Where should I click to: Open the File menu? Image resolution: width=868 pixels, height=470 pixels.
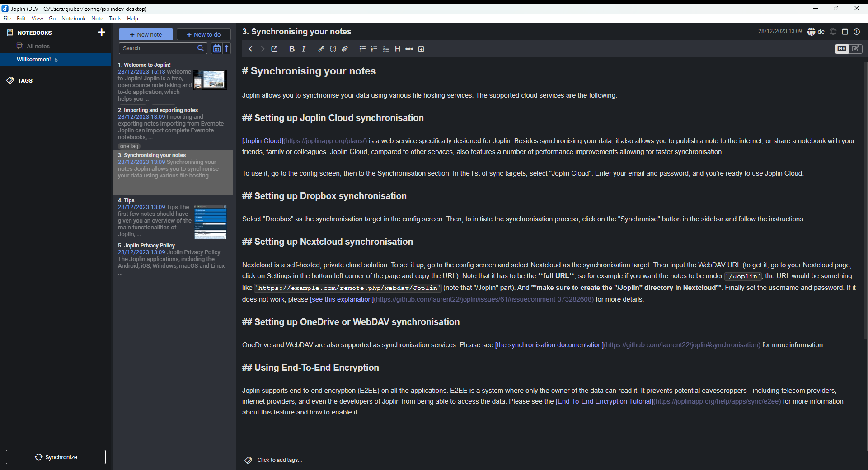[x=7, y=19]
